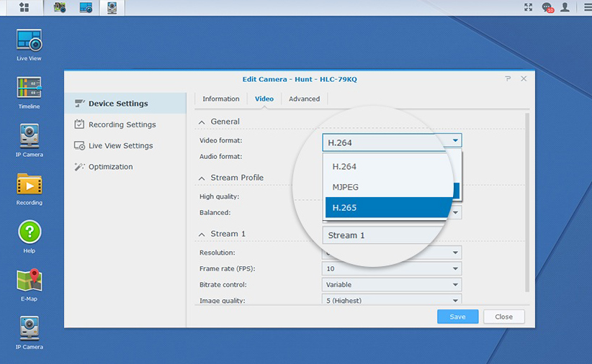
Task: Open notifications chat bubble icon
Action: (x=547, y=7)
